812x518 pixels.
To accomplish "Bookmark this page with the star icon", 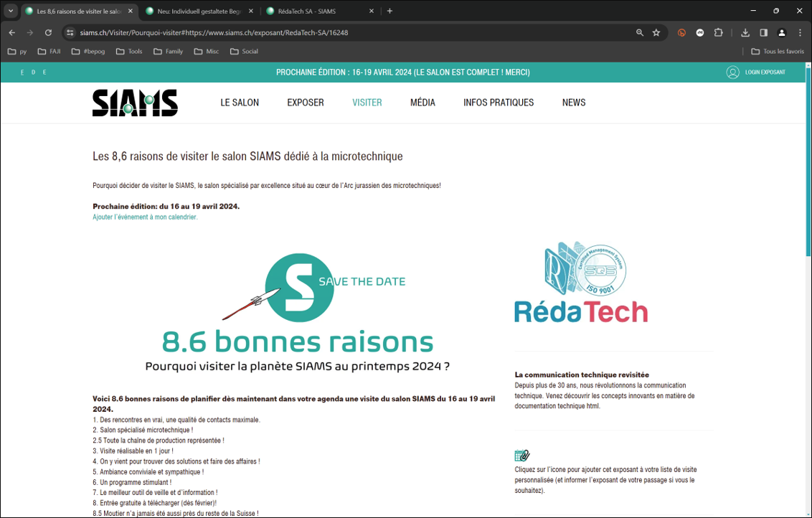I will (656, 32).
